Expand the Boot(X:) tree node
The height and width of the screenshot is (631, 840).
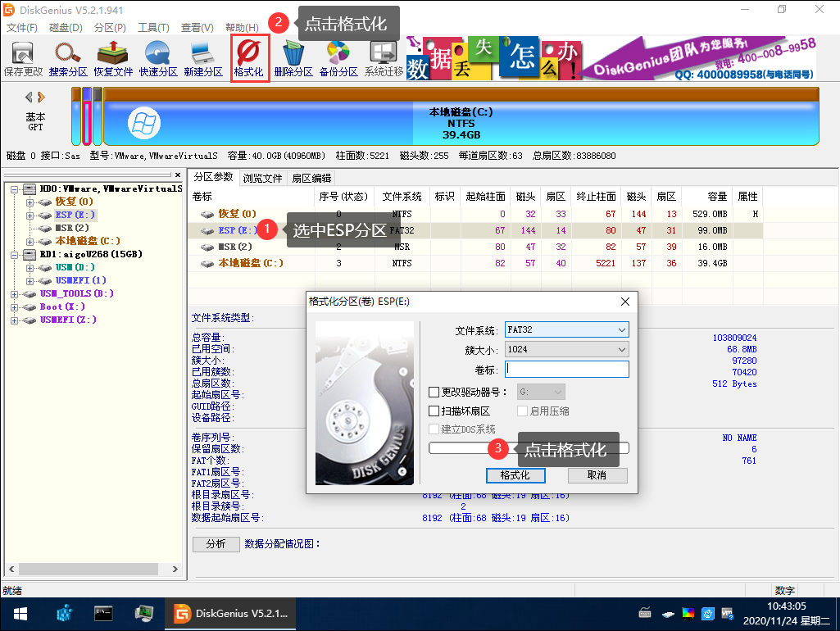(x=15, y=307)
